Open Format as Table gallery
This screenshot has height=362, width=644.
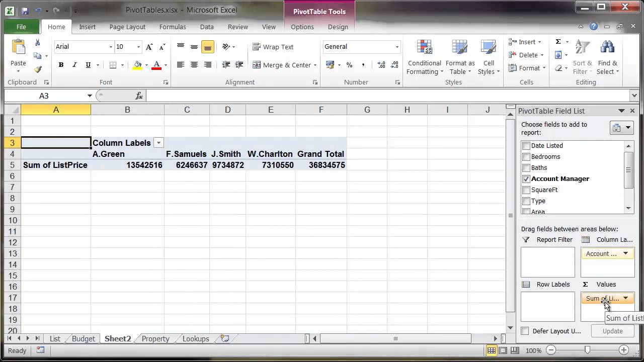click(x=460, y=57)
